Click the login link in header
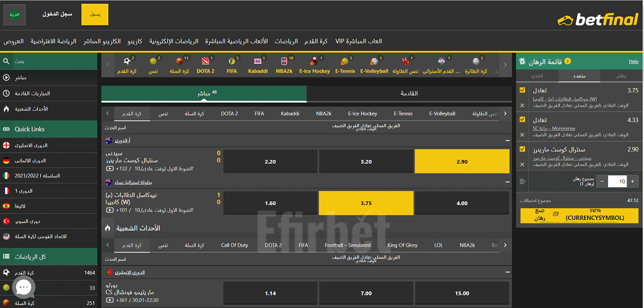 57,14
